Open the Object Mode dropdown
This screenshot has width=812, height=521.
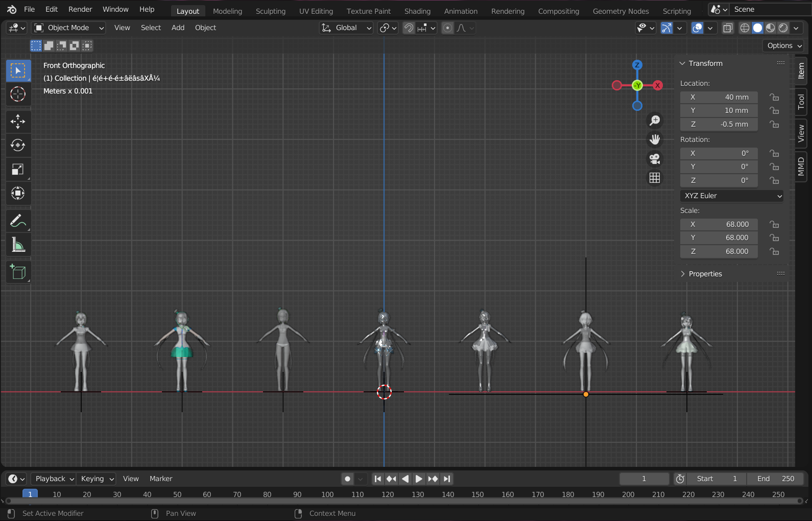coord(69,28)
